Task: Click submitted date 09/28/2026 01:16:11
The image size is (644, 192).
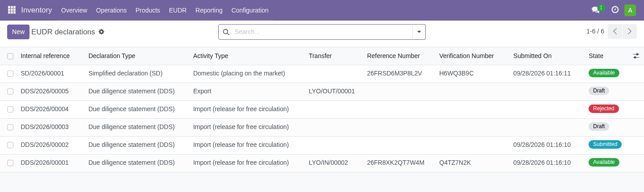Action: click(x=542, y=73)
